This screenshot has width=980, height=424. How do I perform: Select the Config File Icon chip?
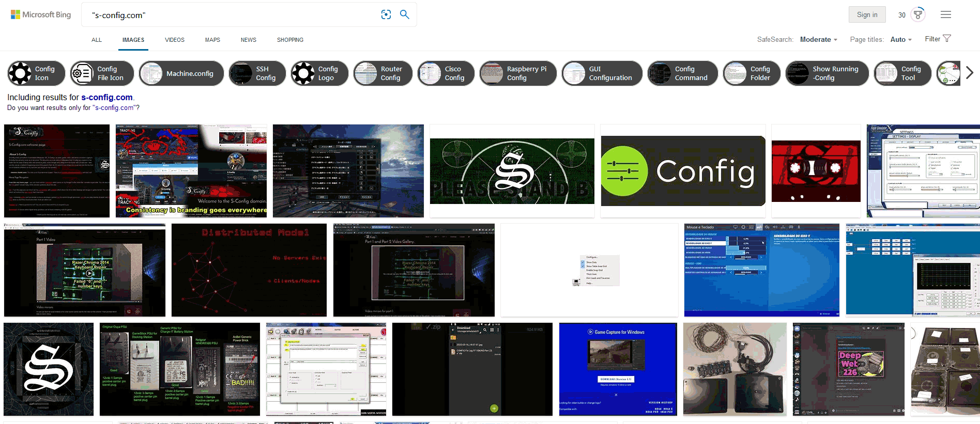[x=102, y=73]
